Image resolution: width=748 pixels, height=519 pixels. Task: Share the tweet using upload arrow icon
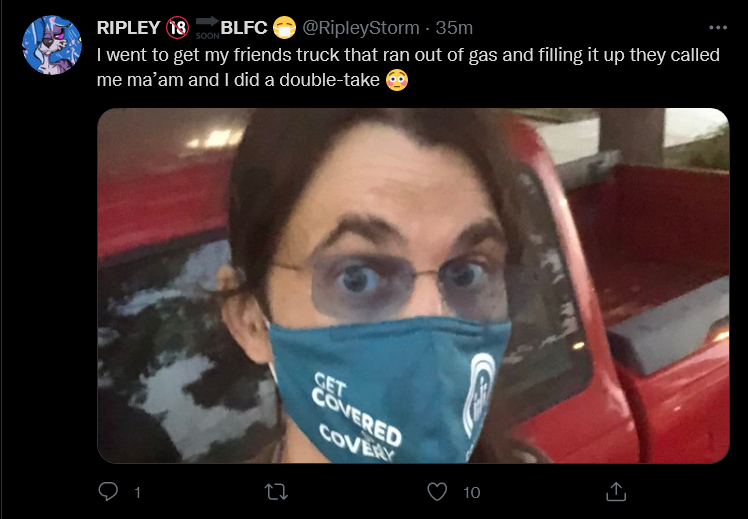[x=615, y=491]
